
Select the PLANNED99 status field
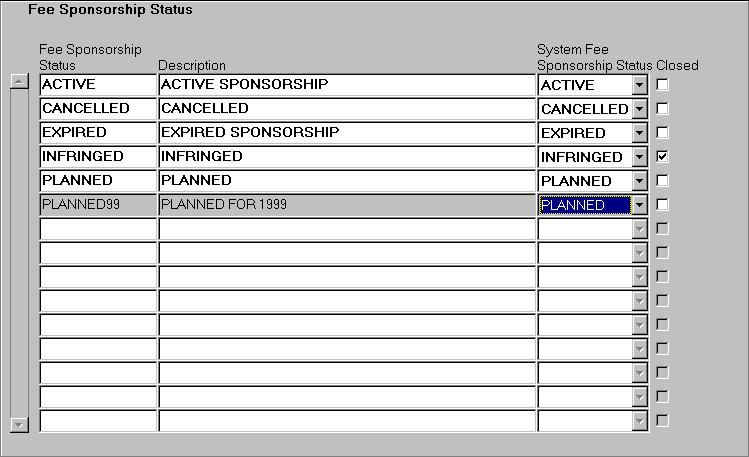click(x=98, y=205)
